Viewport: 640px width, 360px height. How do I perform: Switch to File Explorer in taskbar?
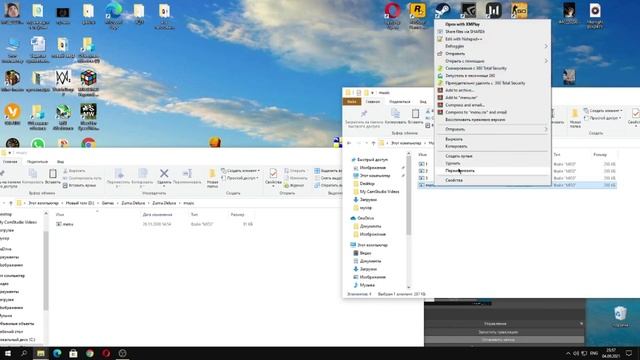(41, 353)
